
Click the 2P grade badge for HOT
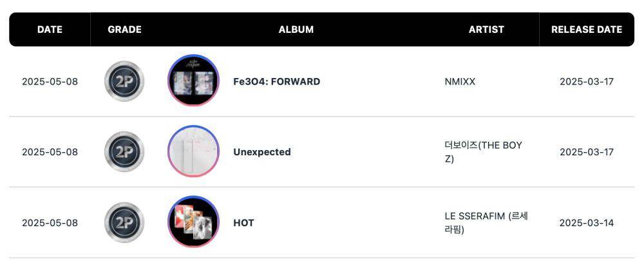(x=124, y=222)
